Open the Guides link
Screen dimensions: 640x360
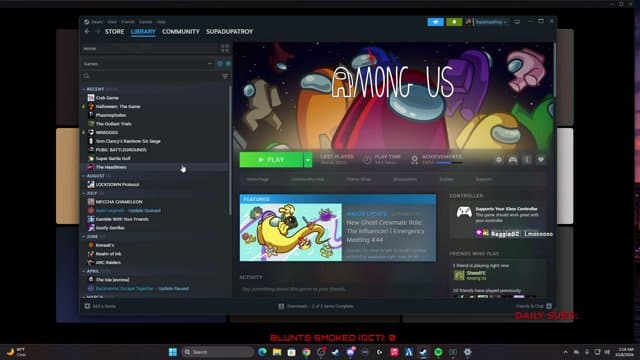pos(447,179)
